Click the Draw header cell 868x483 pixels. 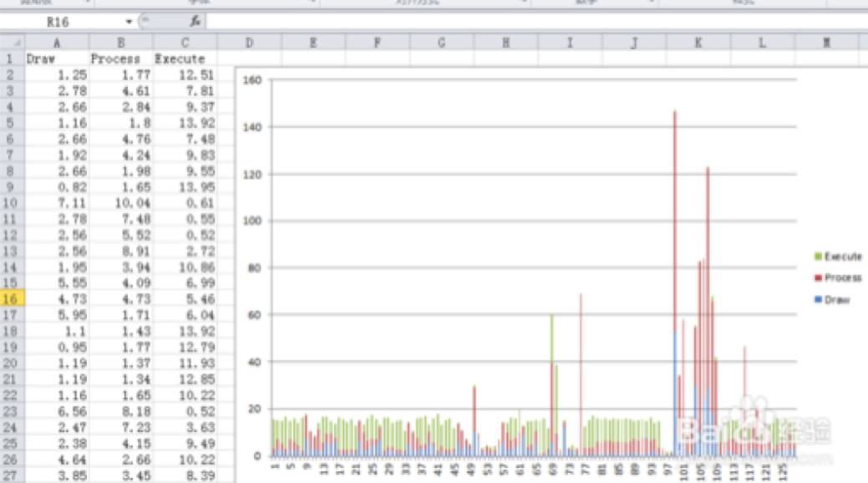[57, 58]
